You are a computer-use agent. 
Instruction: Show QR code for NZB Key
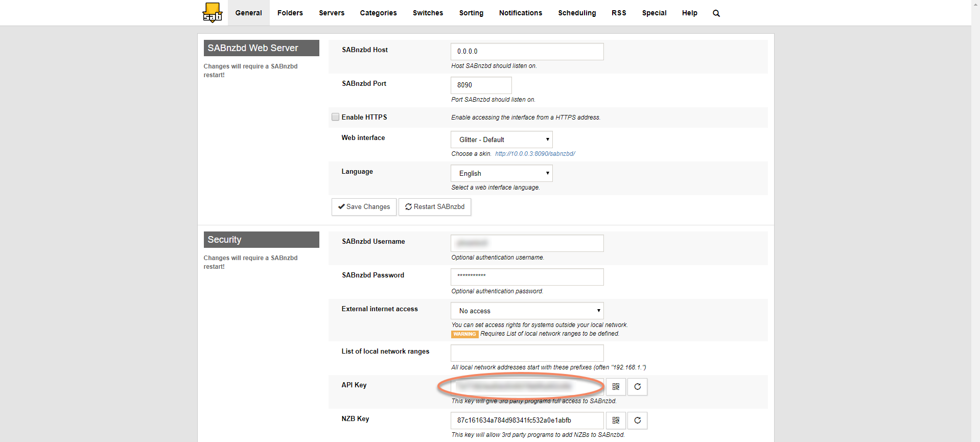[x=616, y=421]
